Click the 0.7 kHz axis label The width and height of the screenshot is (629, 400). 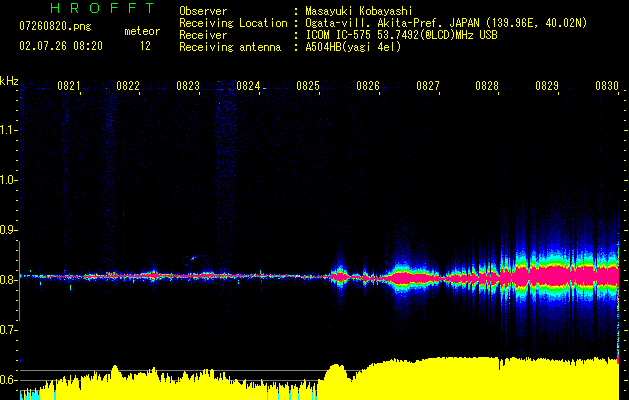[x=8, y=330]
